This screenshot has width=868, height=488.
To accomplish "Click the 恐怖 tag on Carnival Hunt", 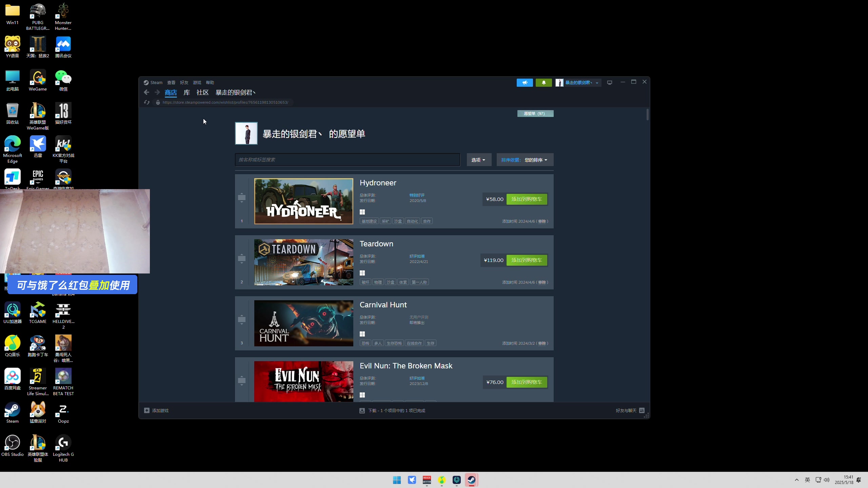I will (365, 343).
